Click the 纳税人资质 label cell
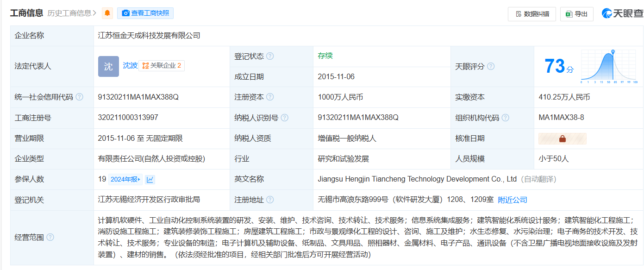This screenshot has width=644, height=270. tap(272, 138)
